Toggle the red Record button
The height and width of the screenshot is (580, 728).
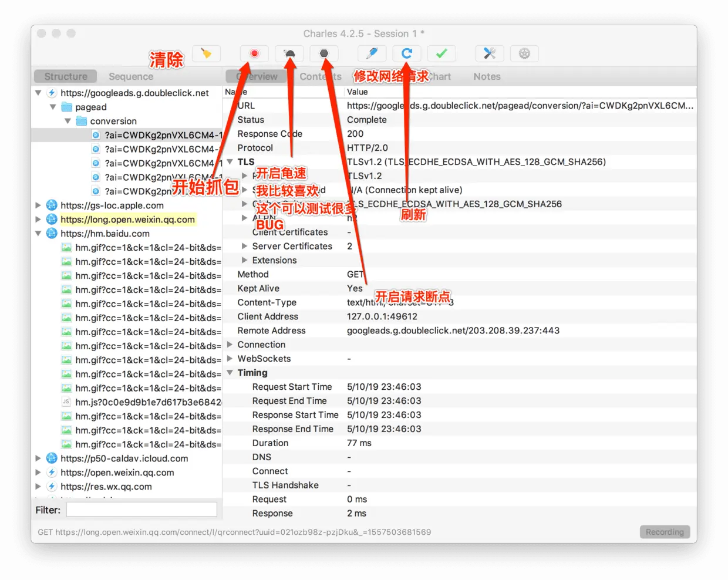pos(254,53)
